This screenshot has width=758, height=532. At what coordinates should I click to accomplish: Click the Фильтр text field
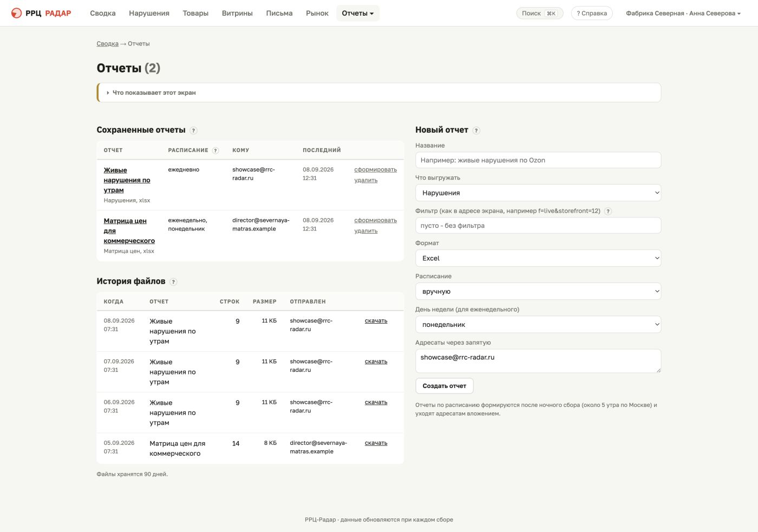pyautogui.click(x=538, y=226)
